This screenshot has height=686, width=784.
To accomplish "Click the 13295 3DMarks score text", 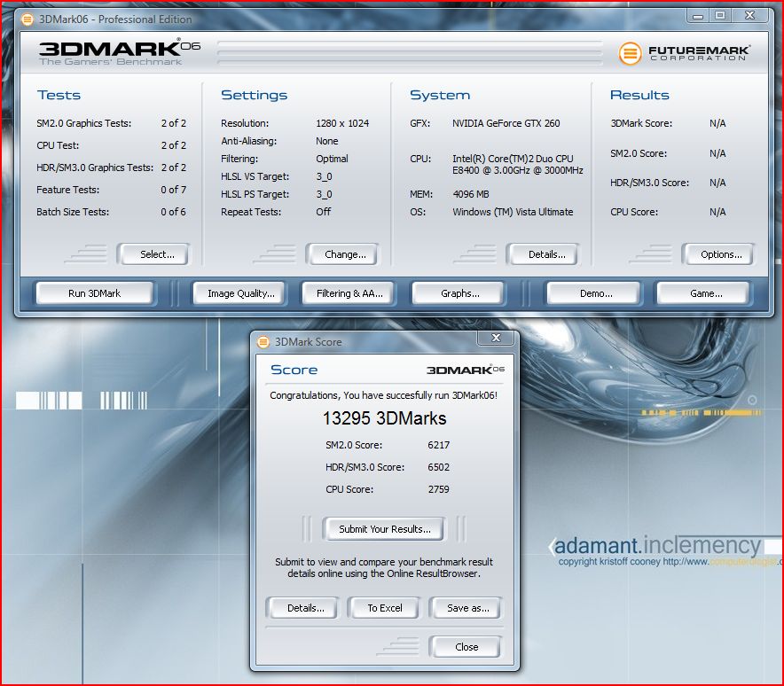I will (384, 418).
